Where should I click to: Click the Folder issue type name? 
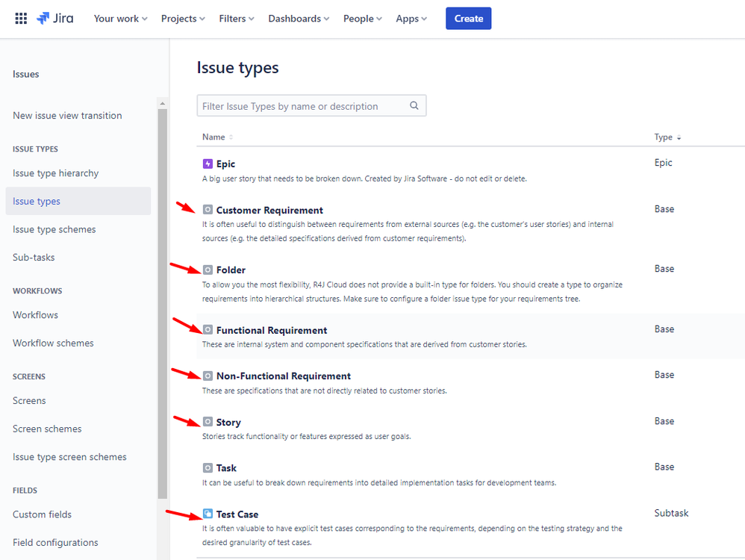(x=231, y=270)
